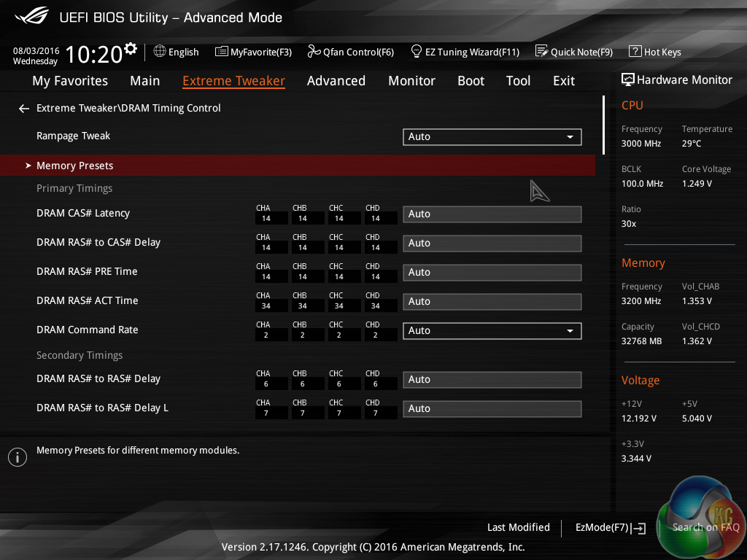Viewport: 747px width, 560px height.
Task: Click Extreme Tweaker\DRAM Timing Control breadcrumb
Action: (x=128, y=108)
